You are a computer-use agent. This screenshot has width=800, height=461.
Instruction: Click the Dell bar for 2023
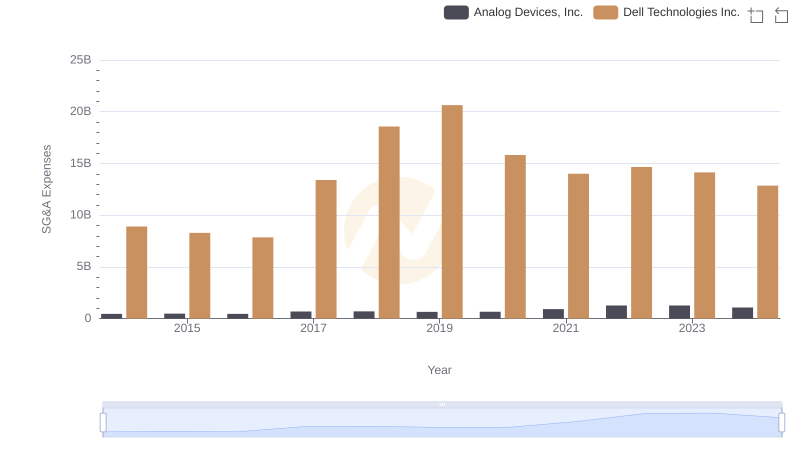pos(705,245)
